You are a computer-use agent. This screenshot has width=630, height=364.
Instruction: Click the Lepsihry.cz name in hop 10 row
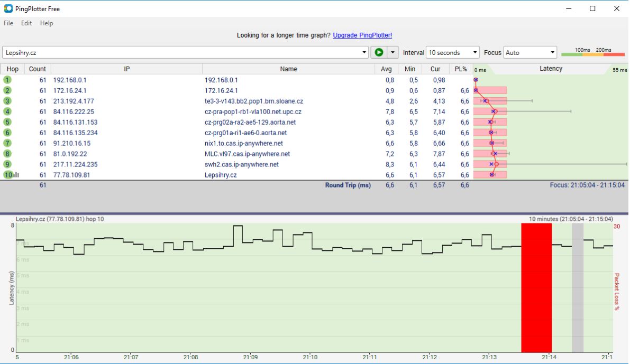pyautogui.click(x=221, y=175)
